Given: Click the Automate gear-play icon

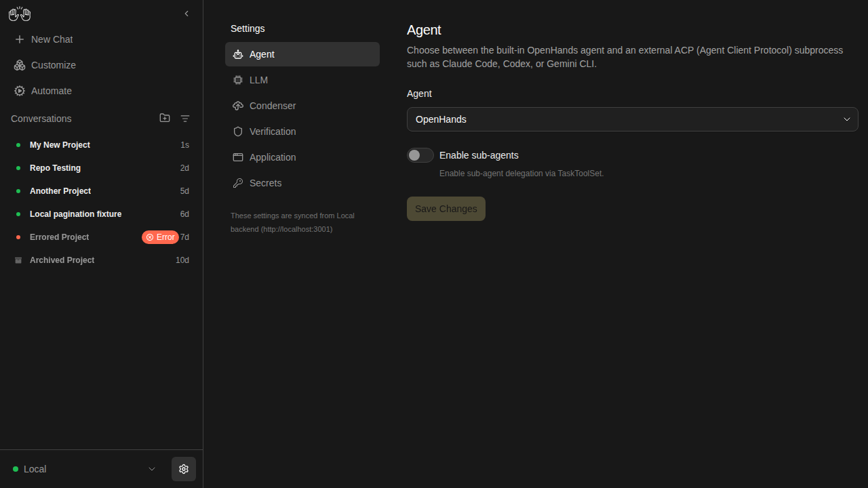Looking at the screenshot, I should tap(19, 91).
